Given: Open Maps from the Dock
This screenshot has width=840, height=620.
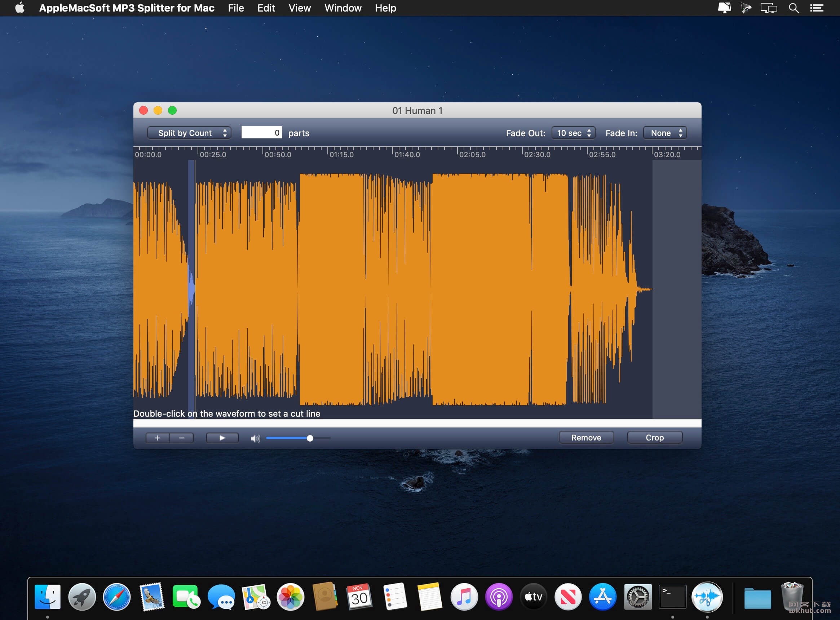Looking at the screenshot, I should pyautogui.click(x=256, y=597).
